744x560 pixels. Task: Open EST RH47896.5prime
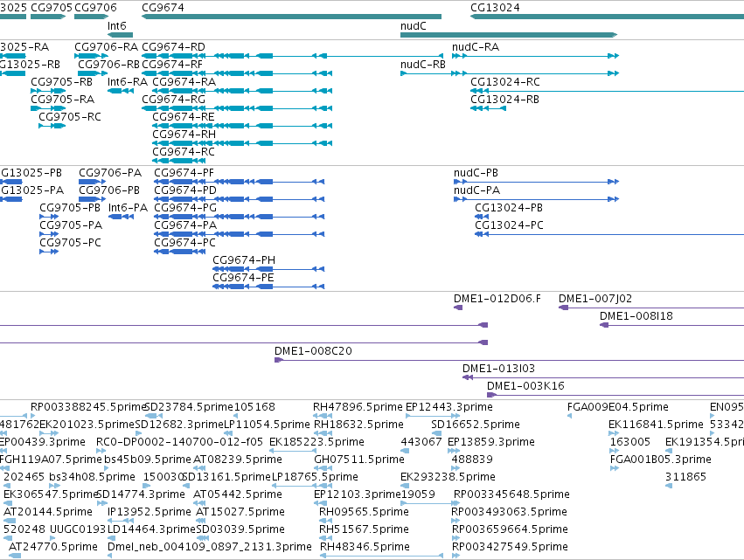358,407
